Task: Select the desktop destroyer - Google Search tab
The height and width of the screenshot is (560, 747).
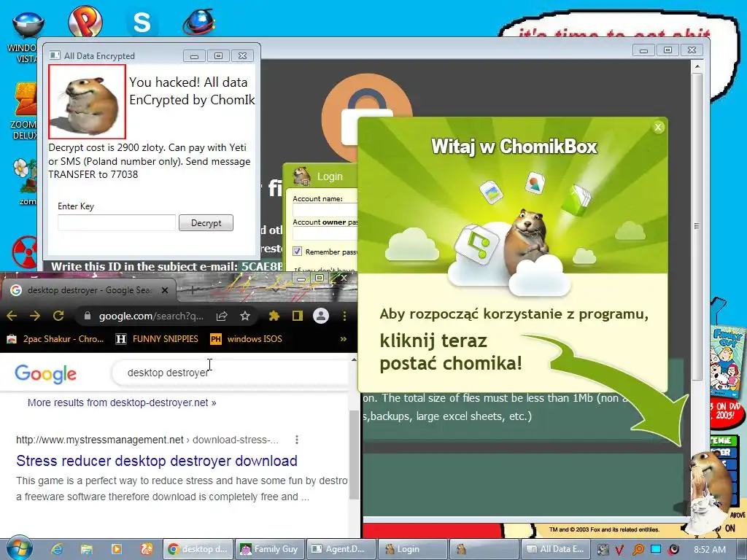Action: coord(88,290)
